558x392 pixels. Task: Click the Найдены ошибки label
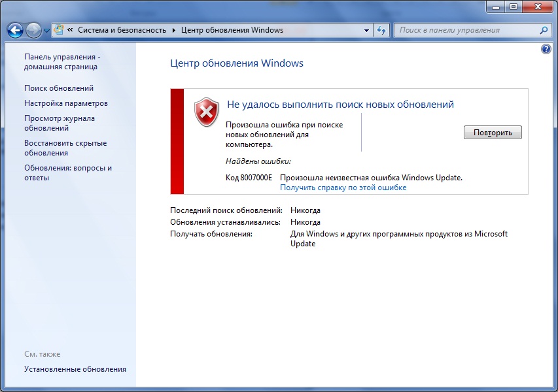click(x=258, y=161)
